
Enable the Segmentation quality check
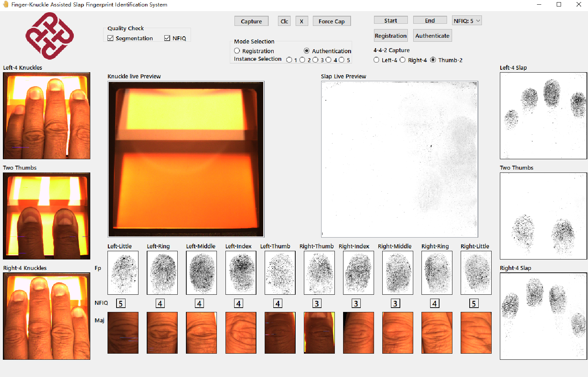pyautogui.click(x=110, y=38)
